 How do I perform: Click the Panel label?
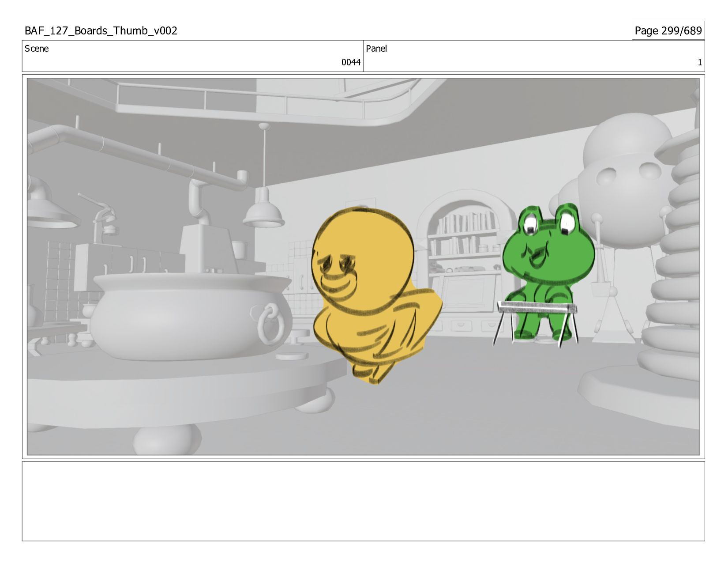(376, 49)
